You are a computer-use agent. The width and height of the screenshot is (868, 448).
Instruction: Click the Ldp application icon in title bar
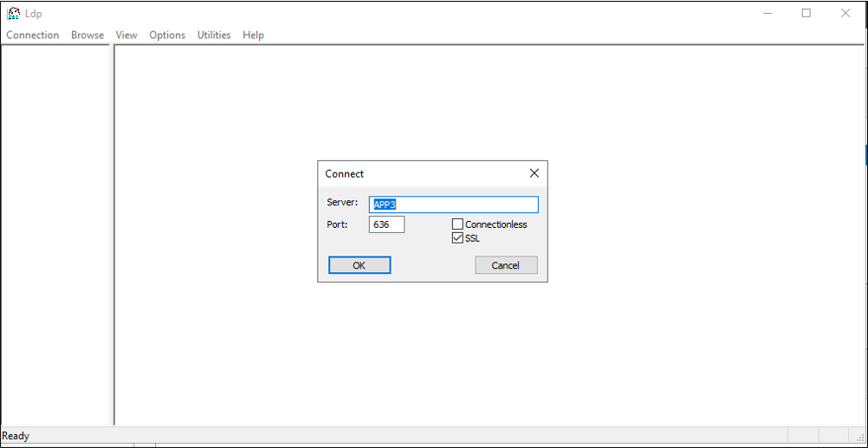13,13
